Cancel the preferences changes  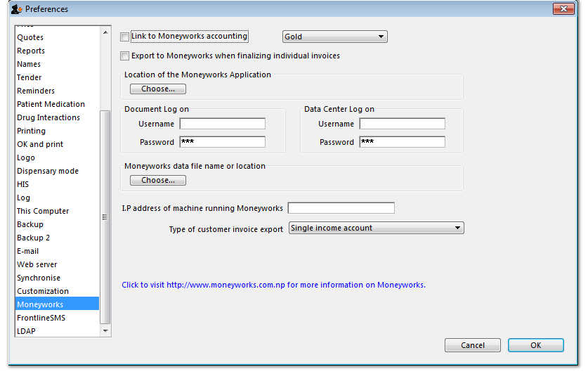(472, 345)
